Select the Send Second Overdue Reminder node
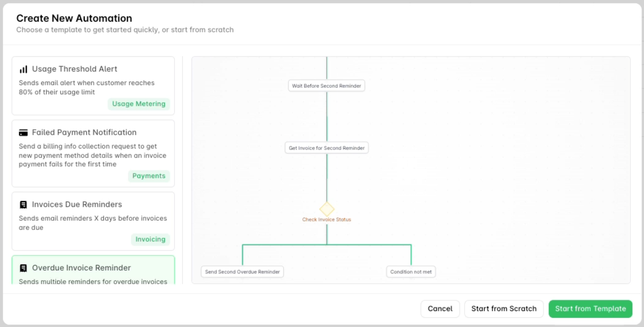 pyautogui.click(x=242, y=272)
